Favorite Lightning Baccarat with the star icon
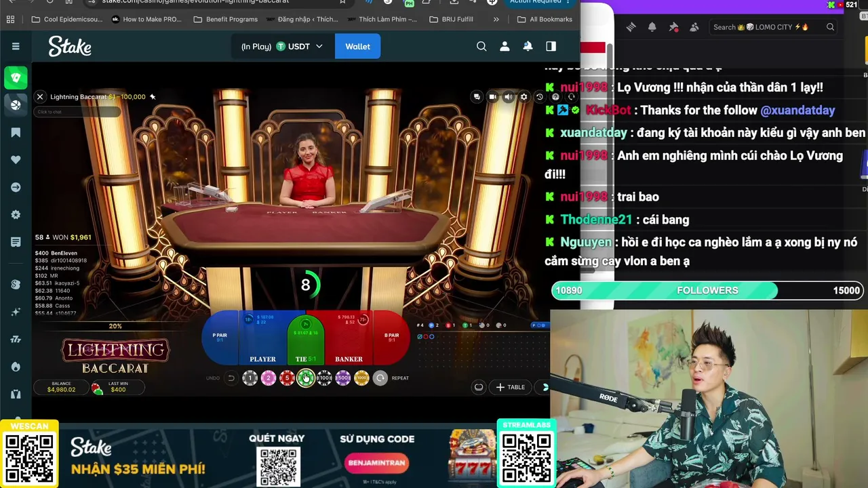This screenshot has height=488, width=868. (x=153, y=97)
